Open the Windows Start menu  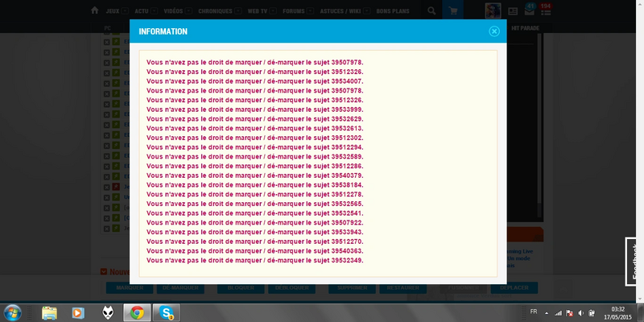(14, 312)
